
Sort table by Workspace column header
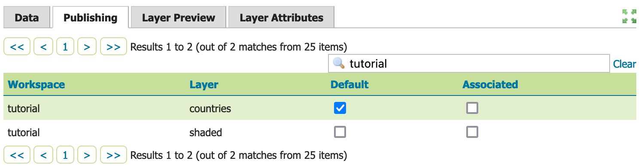tap(36, 84)
